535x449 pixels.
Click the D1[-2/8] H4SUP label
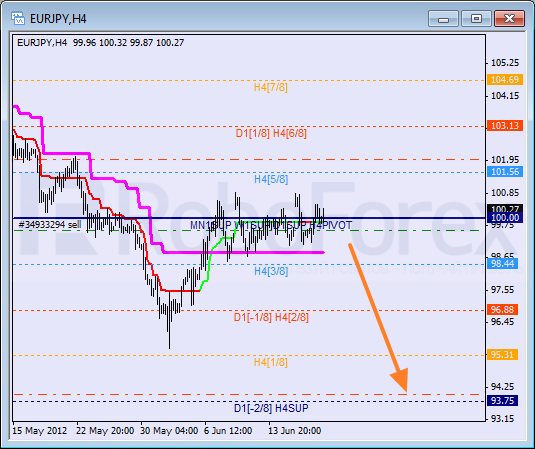(271, 408)
